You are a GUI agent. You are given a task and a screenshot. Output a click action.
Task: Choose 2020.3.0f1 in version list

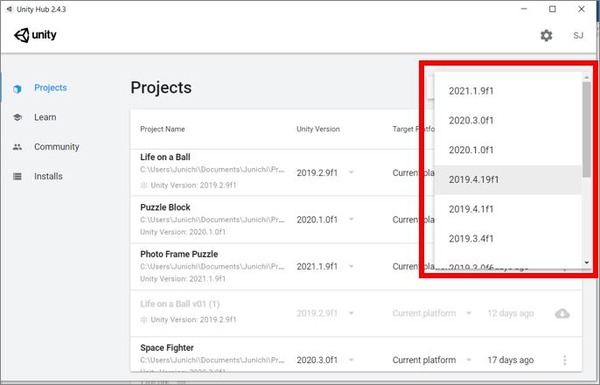(x=508, y=120)
